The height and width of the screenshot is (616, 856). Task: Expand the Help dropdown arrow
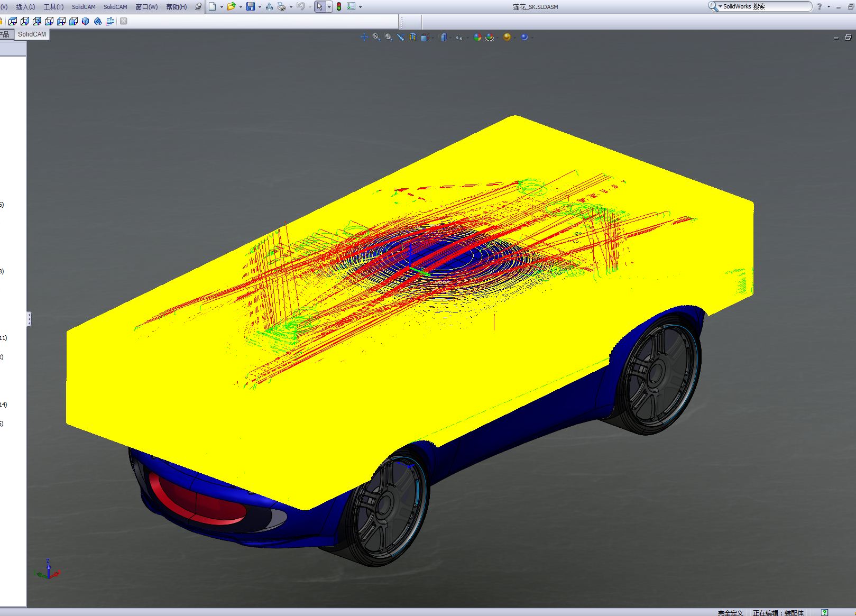(x=829, y=7)
